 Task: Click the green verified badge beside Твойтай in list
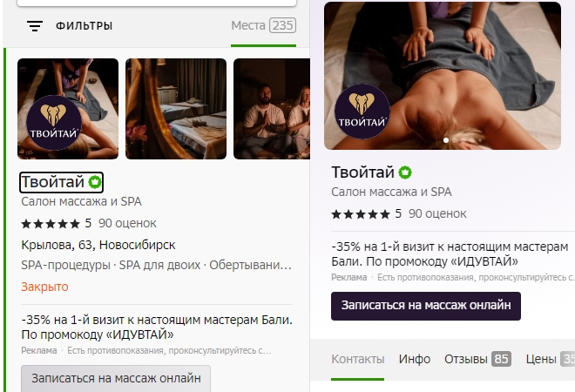coord(95,182)
